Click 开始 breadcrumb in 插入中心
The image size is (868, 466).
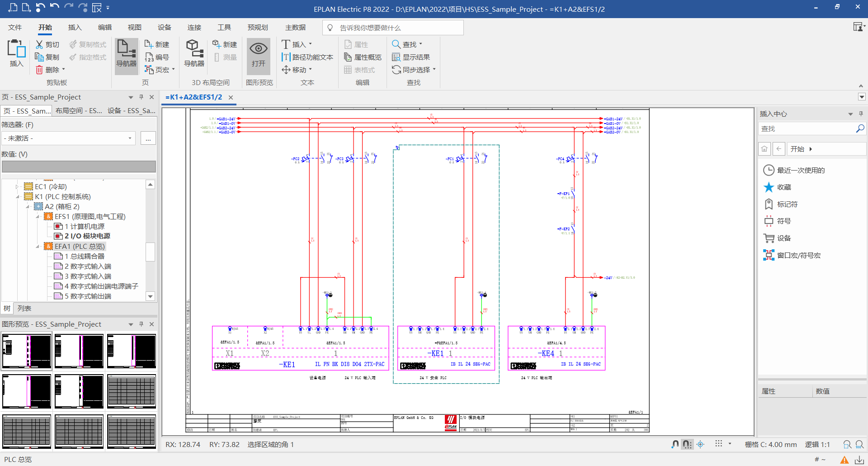[797, 149]
